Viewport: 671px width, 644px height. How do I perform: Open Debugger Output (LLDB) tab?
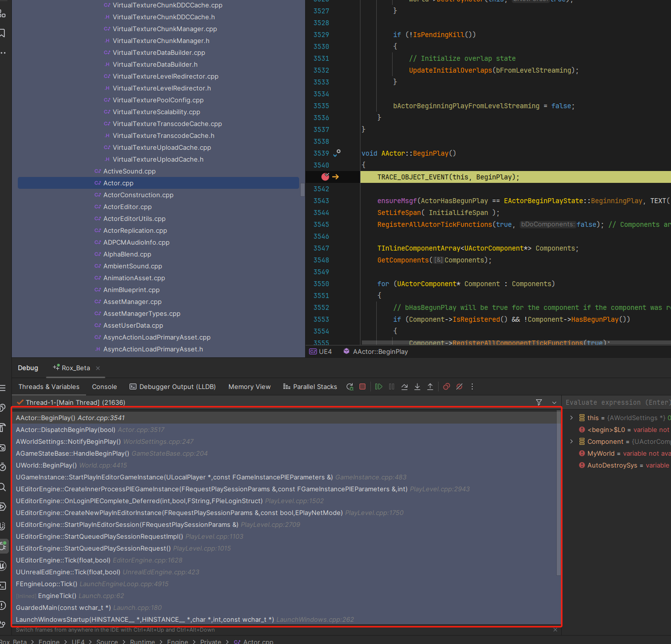click(173, 386)
